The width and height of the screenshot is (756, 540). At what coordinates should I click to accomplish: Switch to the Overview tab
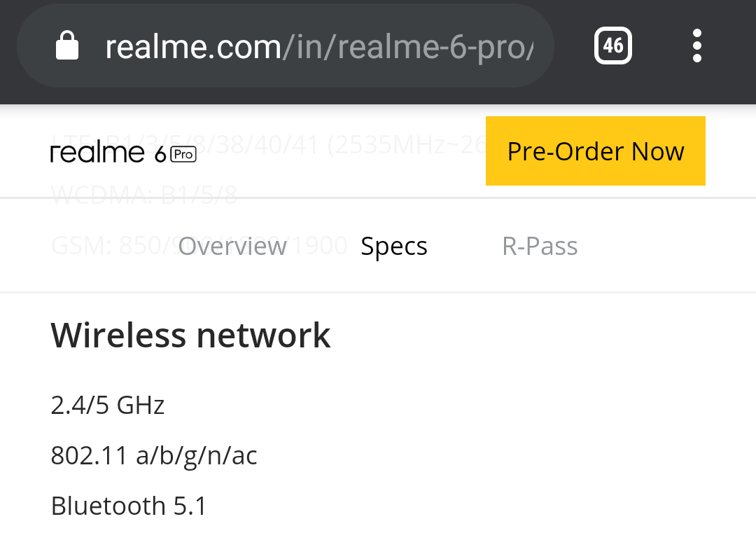[232, 246]
